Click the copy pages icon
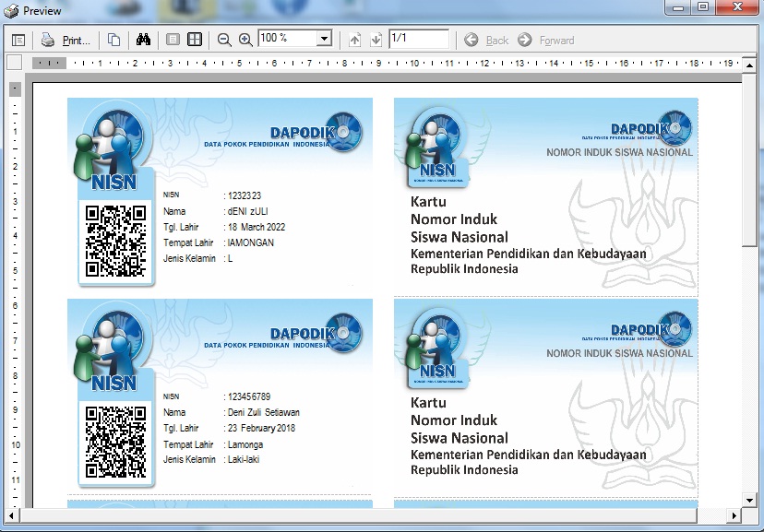Image resolution: width=764 pixels, height=532 pixels. (x=114, y=40)
